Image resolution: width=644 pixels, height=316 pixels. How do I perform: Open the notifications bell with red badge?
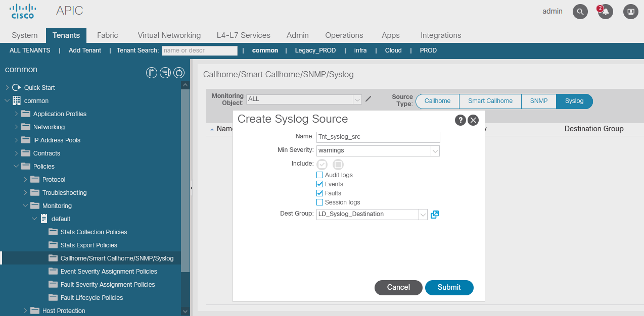[605, 12]
